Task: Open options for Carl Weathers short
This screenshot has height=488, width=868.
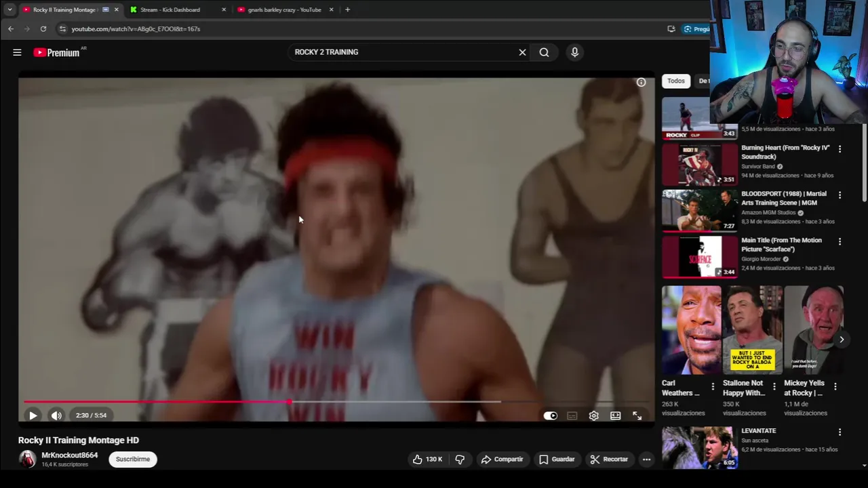Action: point(712,386)
